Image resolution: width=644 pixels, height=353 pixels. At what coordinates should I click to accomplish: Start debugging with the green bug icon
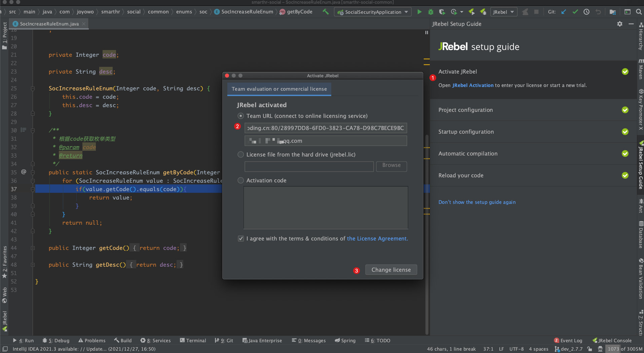431,12
